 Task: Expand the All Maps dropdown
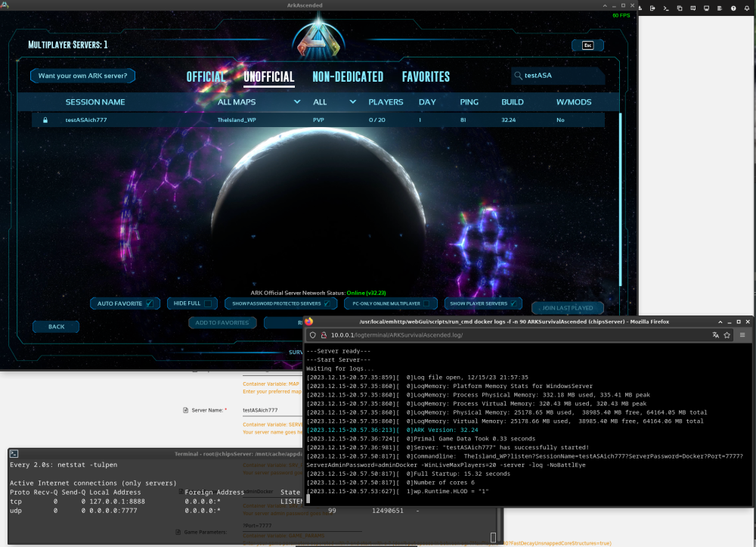(x=297, y=102)
